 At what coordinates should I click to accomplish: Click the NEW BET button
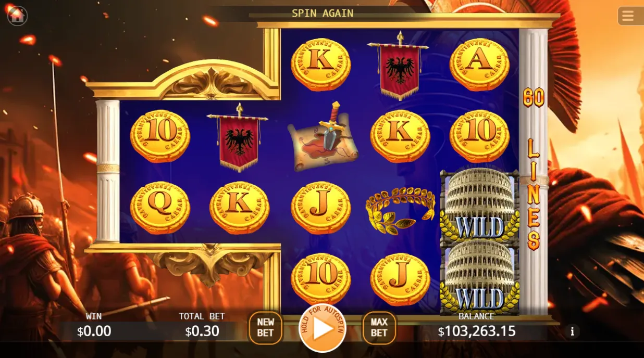[x=265, y=328]
